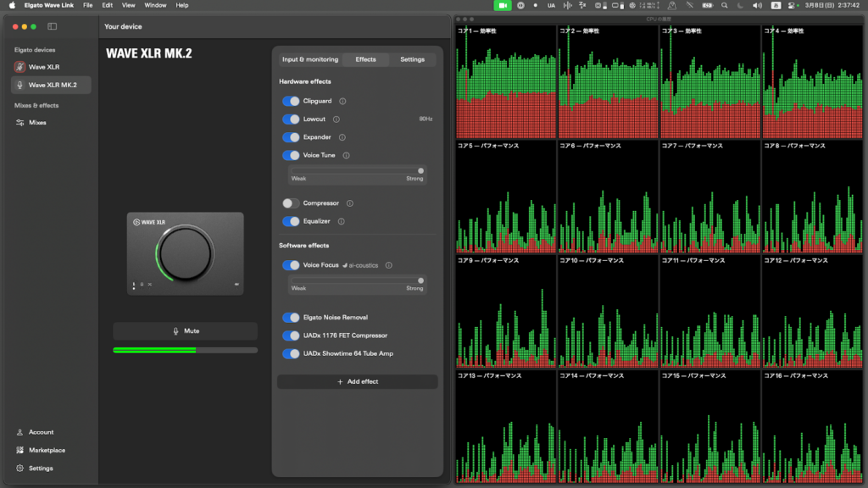The width and height of the screenshot is (868, 488).
Task: Open the View menu in the menu bar
Action: 129,5
